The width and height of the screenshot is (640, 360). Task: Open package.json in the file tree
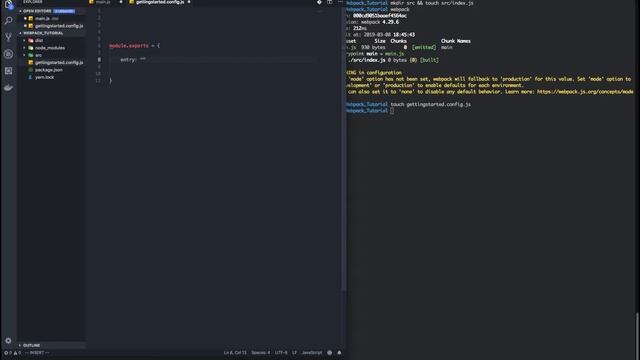click(x=49, y=70)
